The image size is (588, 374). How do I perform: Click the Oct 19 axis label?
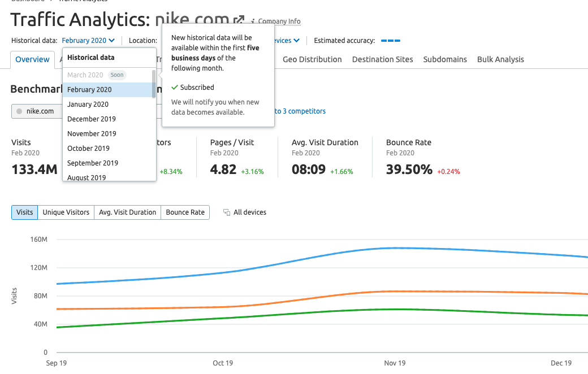223,363
